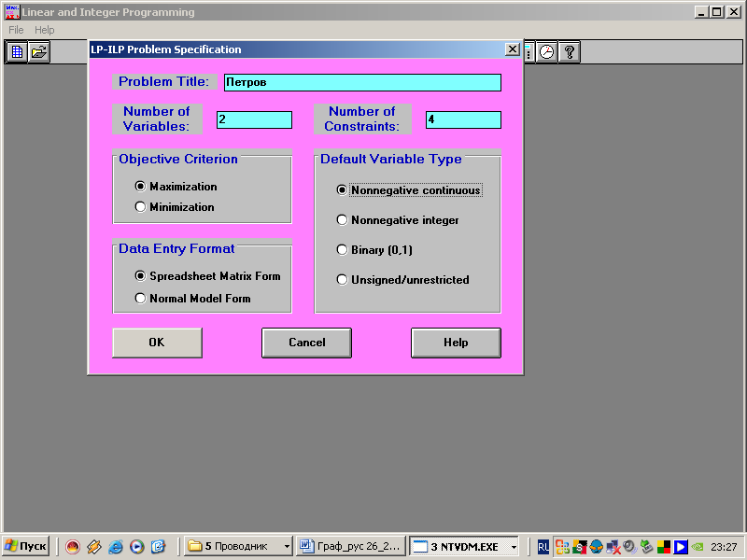This screenshot has width=747, height=560.
Task: Select the Minimization radio button
Action: (x=140, y=206)
